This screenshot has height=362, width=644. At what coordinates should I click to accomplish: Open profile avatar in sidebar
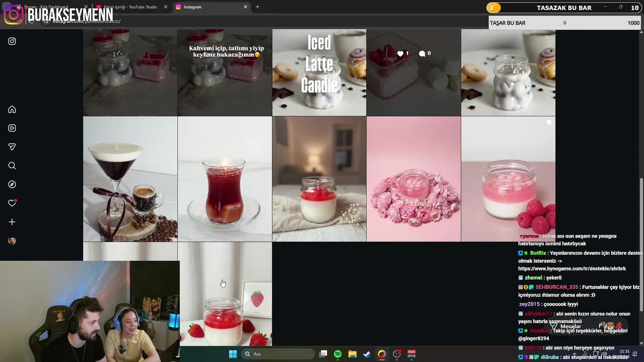point(12,241)
